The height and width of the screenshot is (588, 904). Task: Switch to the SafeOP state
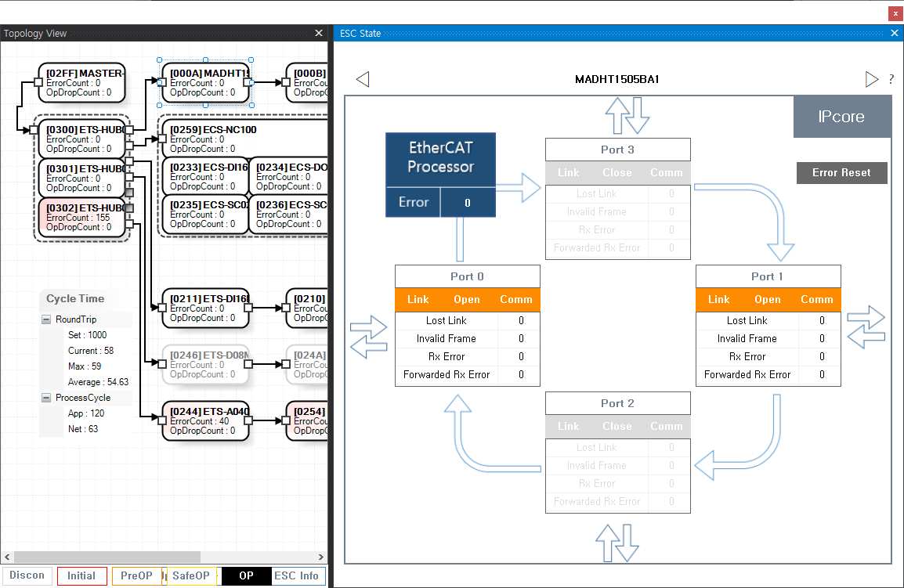191,575
